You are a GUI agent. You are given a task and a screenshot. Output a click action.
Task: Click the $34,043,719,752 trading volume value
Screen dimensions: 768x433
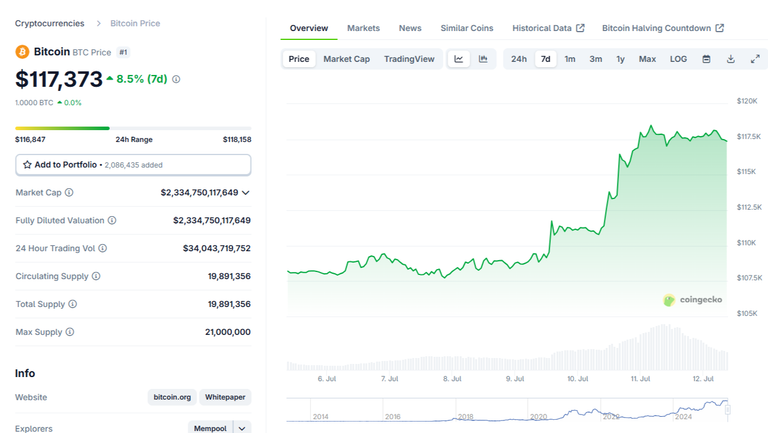[216, 248]
